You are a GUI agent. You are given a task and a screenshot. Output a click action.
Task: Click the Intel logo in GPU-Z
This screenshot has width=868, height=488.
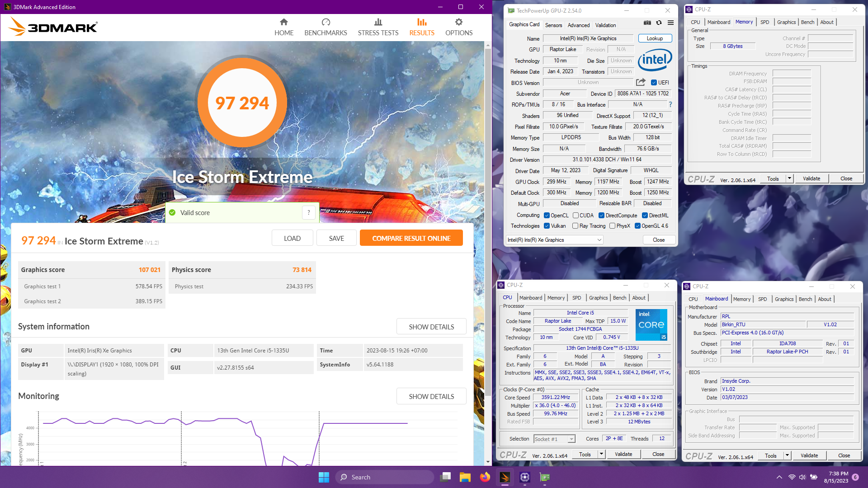coord(655,60)
